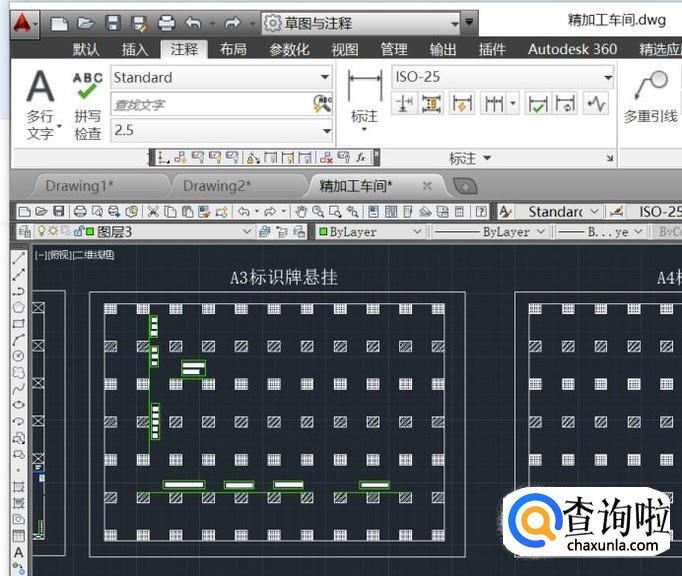Switch to the Drawing2* document tab
Viewport: 682px width, 576px height.
click(x=217, y=186)
